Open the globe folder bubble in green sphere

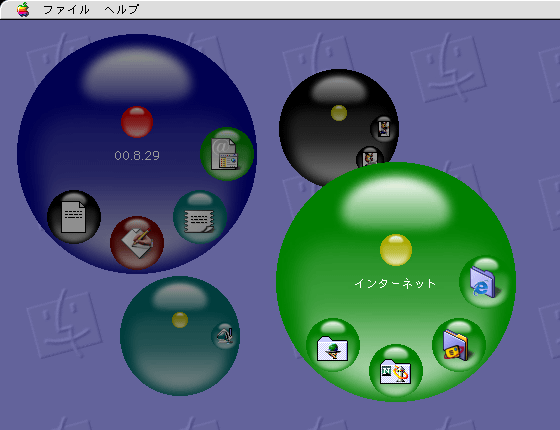333,345
